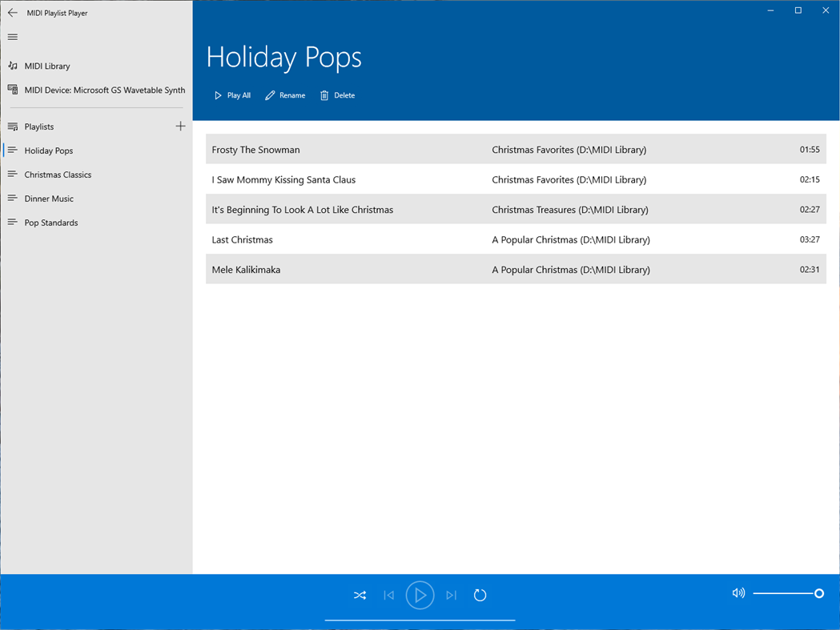Click the shuffle icon in playback bar
The image size is (840, 630).
pyautogui.click(x=360, y=595)
